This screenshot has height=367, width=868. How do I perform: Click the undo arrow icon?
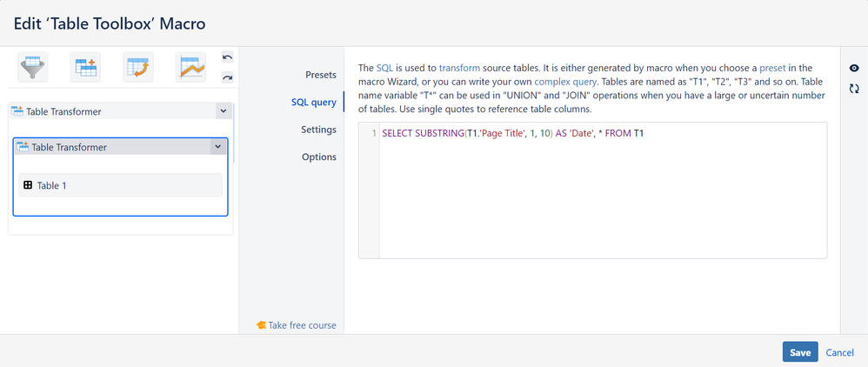(227, 58)
